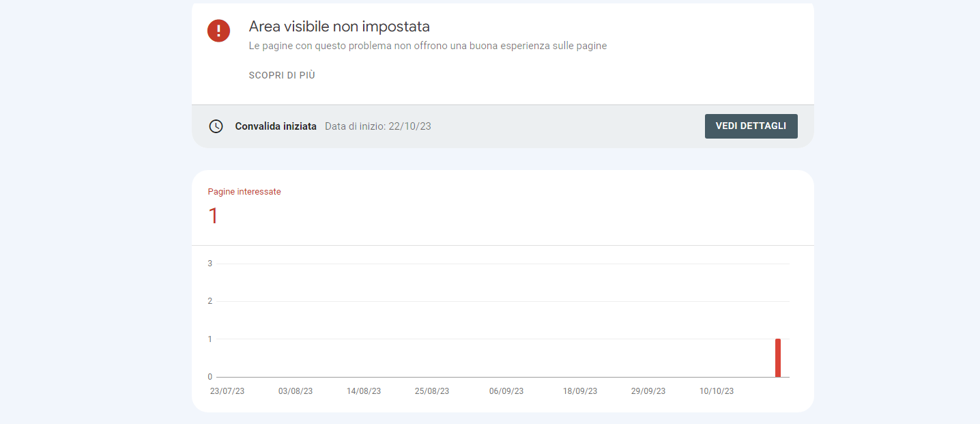
Task: Select the 25/08/23 axis label
Action: click(432, 391)
